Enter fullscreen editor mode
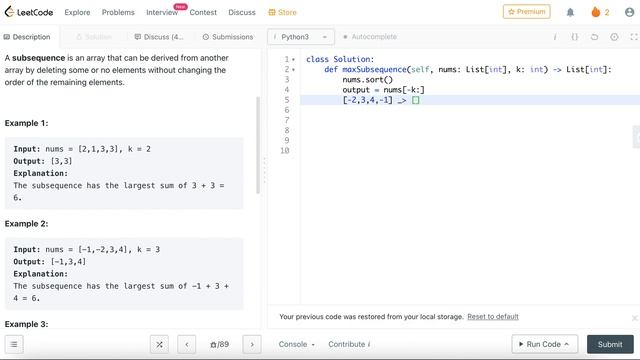Image resolution: width=640 pixels, height=360 pixels. [x=634, y=37]
